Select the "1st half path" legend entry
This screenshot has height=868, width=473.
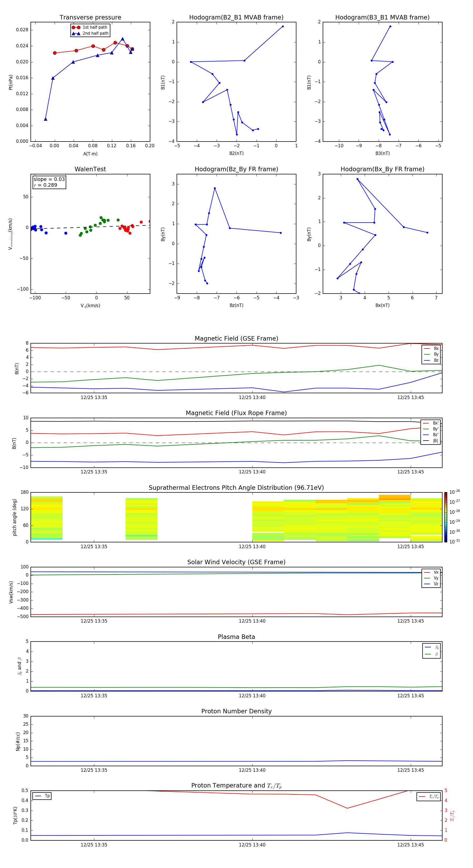click(90, 27)
